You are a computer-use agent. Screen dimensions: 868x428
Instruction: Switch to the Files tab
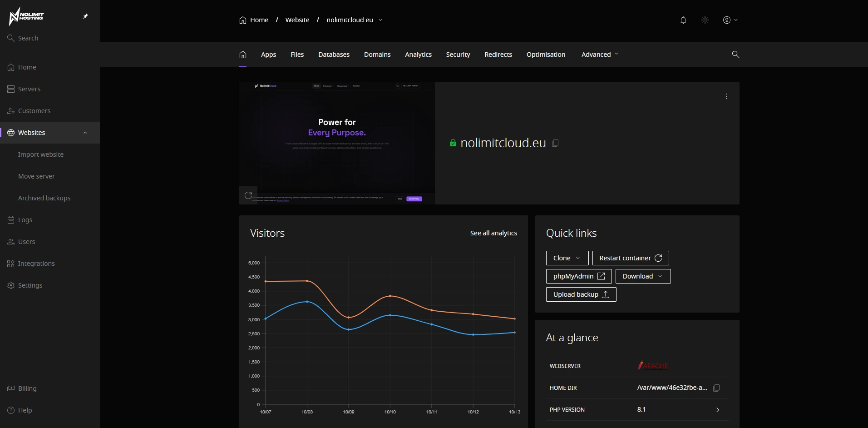tap(297, 55)
